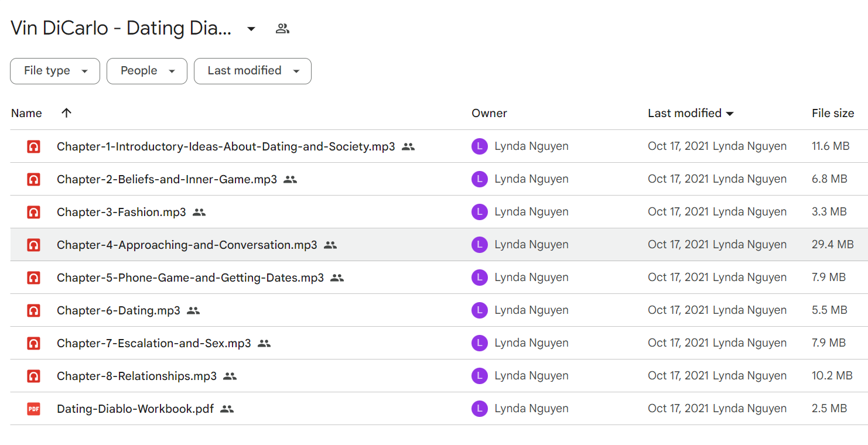Image resolution: width=868 pixels, height=445 pixels.
Task: Open the Last modified filter dropdown
Action: (x=252, y=71)
